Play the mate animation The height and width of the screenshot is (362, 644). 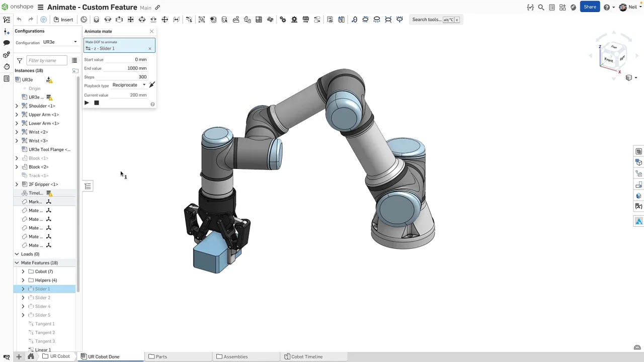[x=87, y=103]
